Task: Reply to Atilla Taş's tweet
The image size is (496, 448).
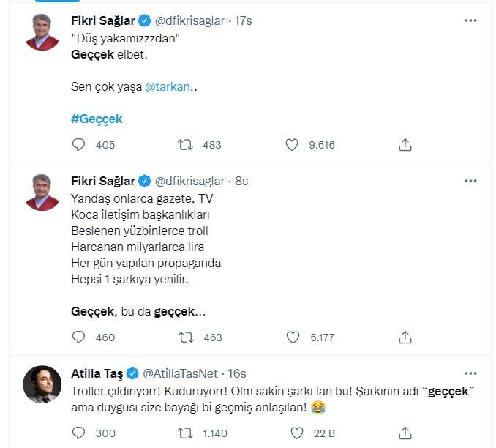Action: point(78,433)
